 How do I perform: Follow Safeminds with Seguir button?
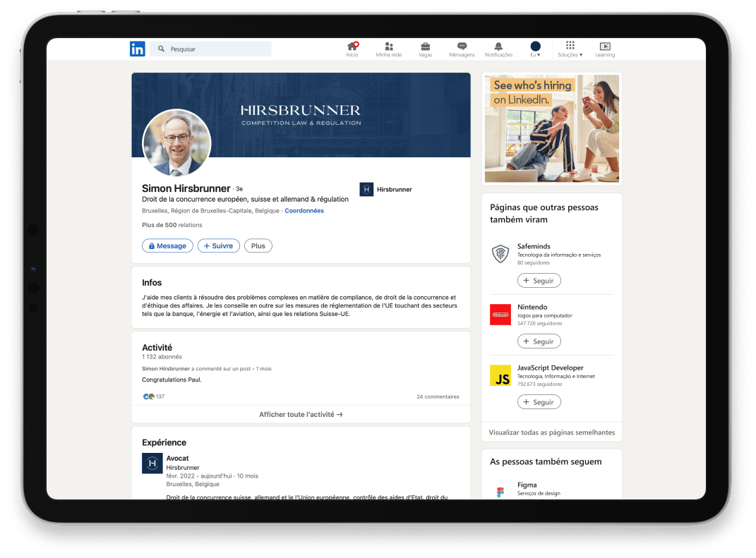(539, 281)
